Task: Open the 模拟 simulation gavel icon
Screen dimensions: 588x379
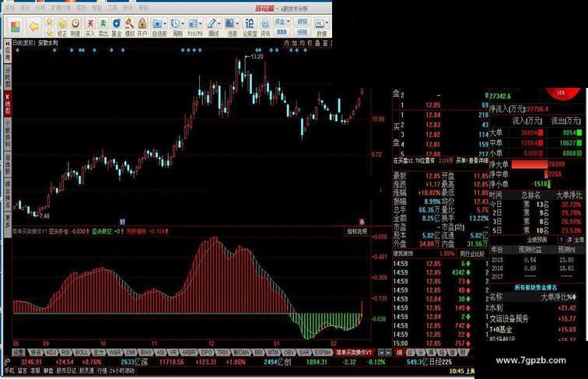Action: pos(129,27)
